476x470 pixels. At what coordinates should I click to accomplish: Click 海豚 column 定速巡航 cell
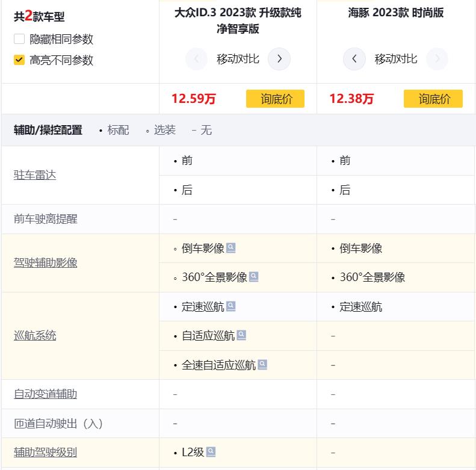pyautogui.click(x=396, y=307)
